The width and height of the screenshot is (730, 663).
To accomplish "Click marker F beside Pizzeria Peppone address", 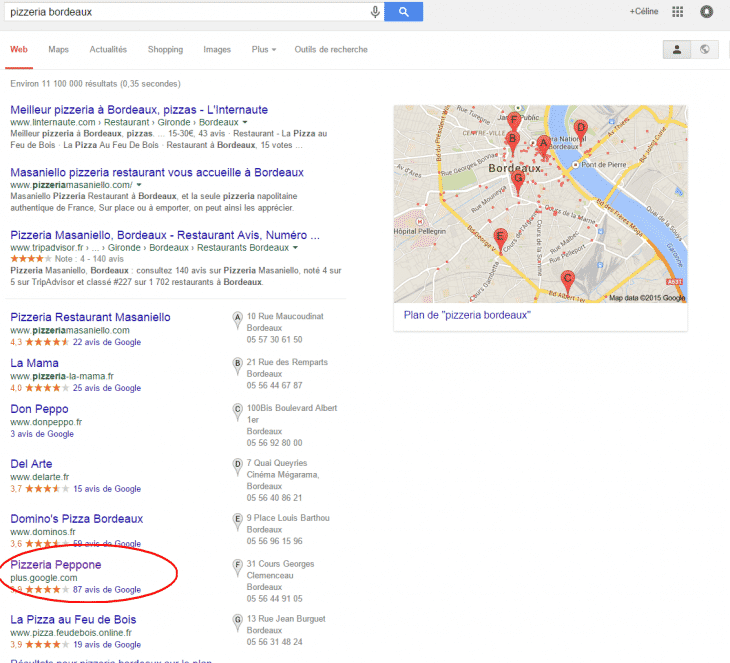I will click(238, 565).
